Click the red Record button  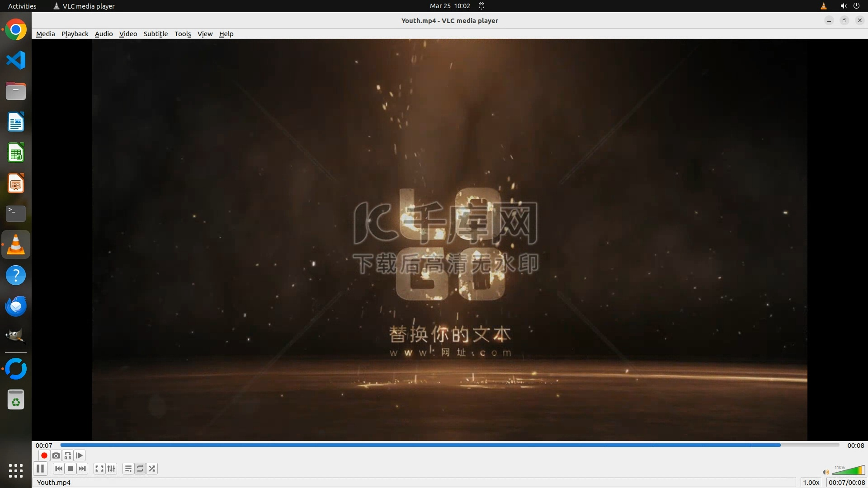click(x=44, y=455)
